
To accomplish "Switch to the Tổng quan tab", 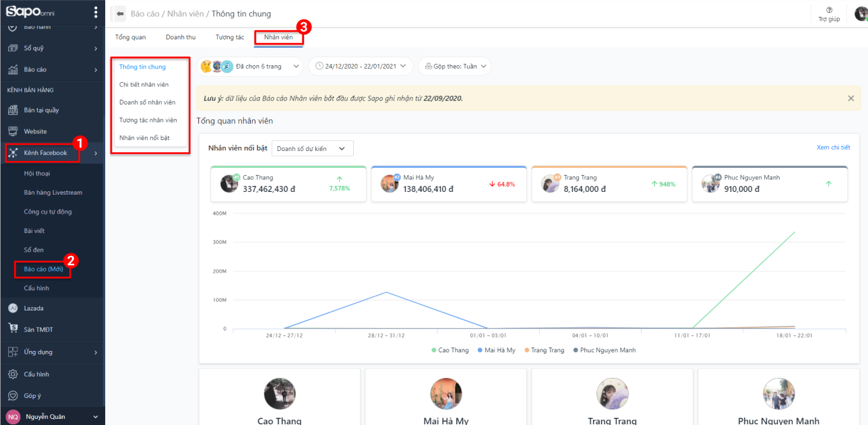I will pos(130,37).
